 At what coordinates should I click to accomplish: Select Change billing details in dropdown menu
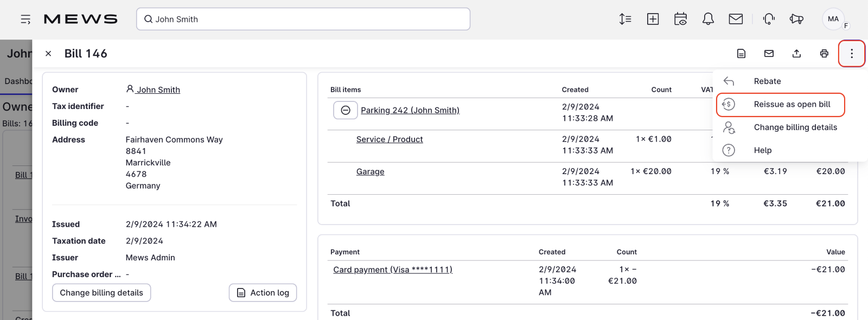pos(795,127)
